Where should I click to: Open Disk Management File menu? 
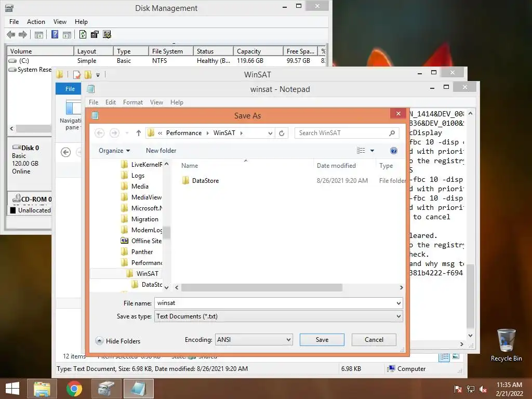[14, 22]
